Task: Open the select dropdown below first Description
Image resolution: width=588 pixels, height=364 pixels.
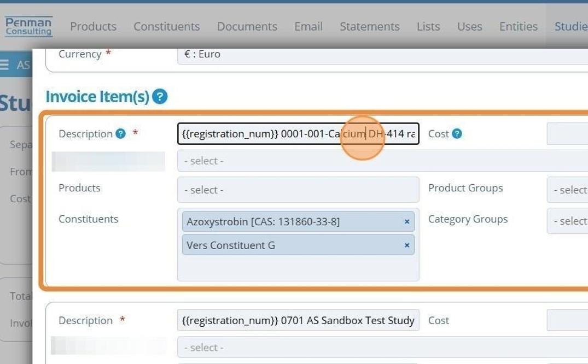Action: [382, 161]
